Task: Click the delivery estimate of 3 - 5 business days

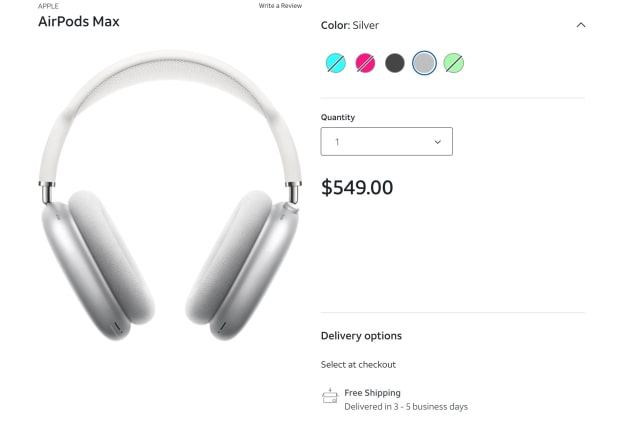Action: tap(406, 407)
